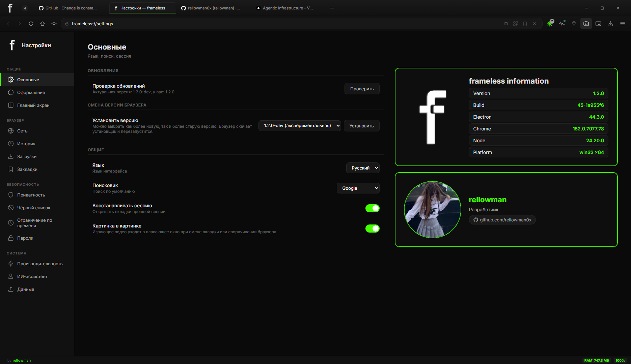The image size is (631, 364).
Task: Take a screenshot with the camera icon
Action: (586, 24)
